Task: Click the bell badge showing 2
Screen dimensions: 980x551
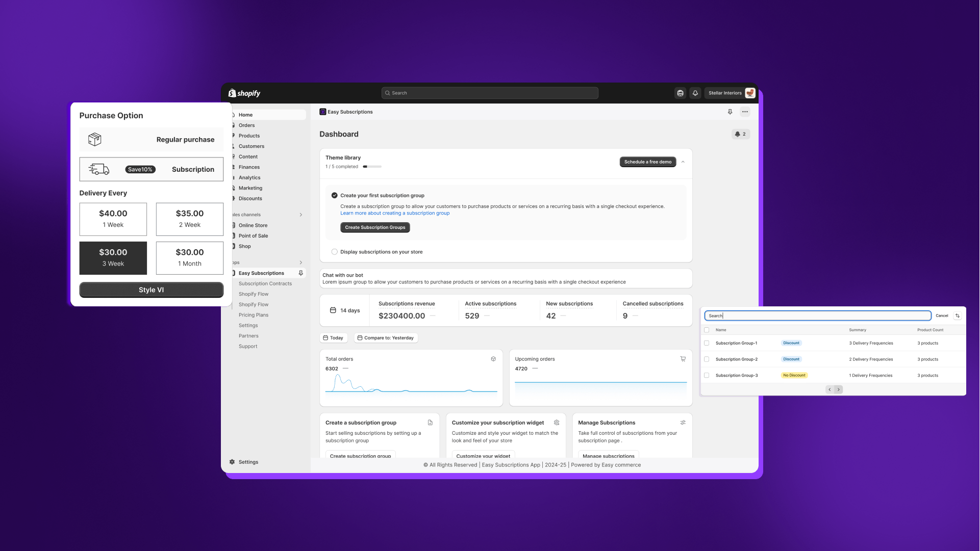Action: 740,134
